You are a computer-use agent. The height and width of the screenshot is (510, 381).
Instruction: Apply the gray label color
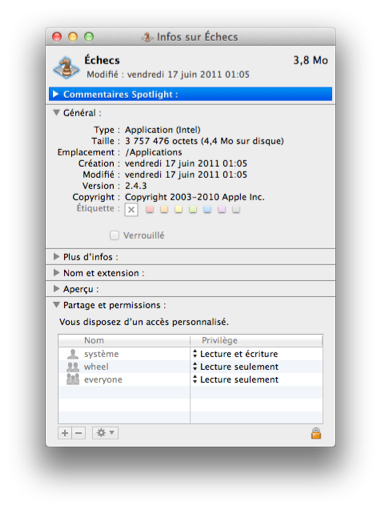(236, 209)
